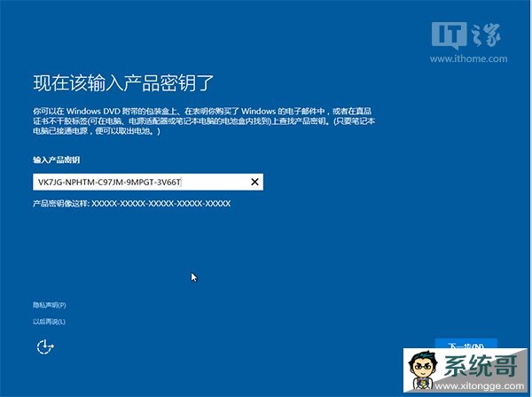Click the 下一步(N) next button

pos(465,344)
